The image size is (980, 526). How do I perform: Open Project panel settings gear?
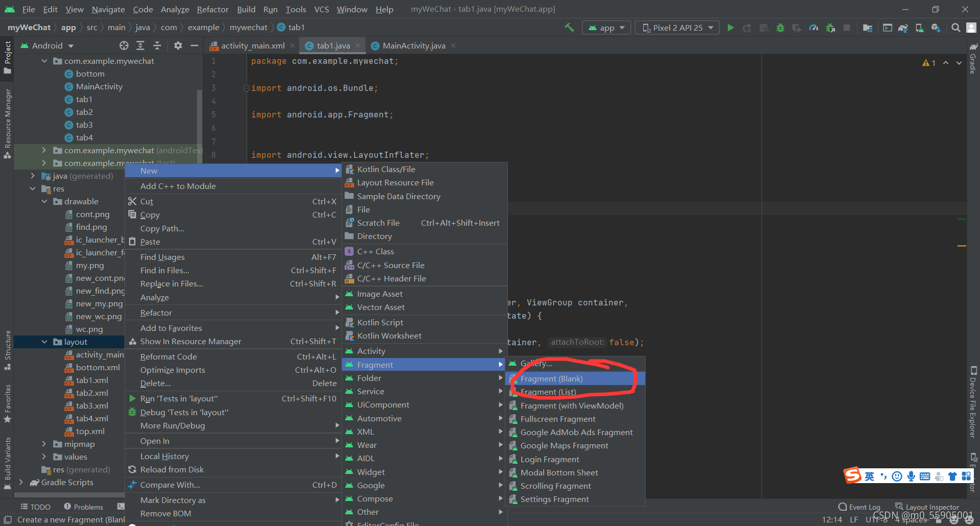(x=178, y=45)
